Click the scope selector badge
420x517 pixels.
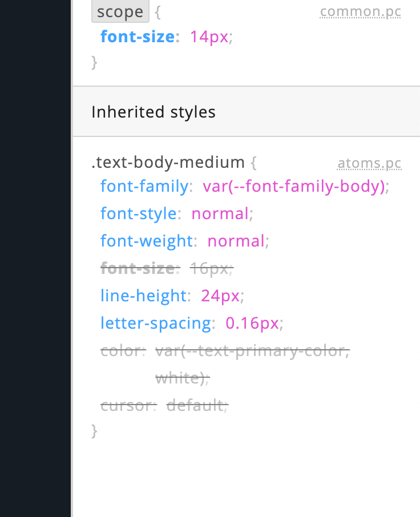tap(120, 11)
